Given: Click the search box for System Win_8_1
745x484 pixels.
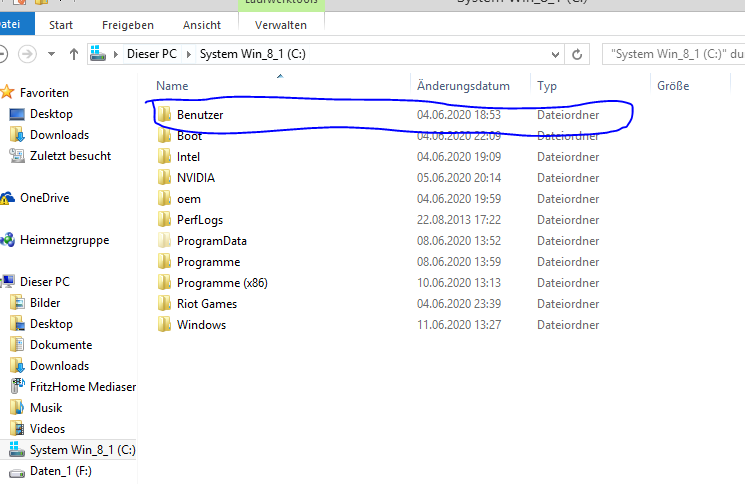Looking at the screenshot, I should coord(673,54).
